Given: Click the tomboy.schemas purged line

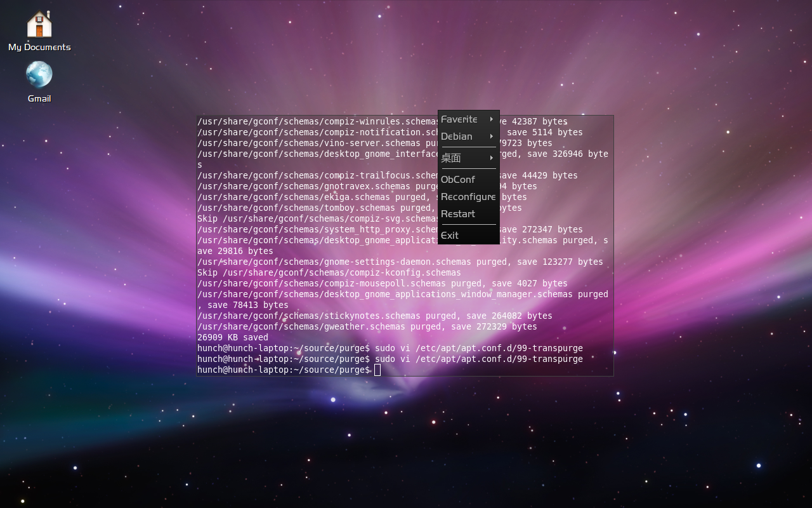Looking at the screenshot, I should (x=360, y=208).
